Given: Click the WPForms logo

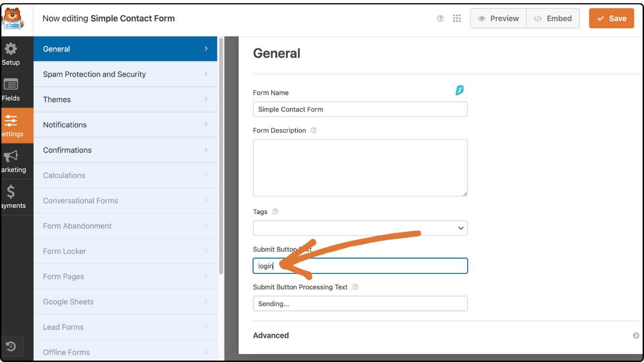Looking at the screenshot, I should [x=14, y=18].
